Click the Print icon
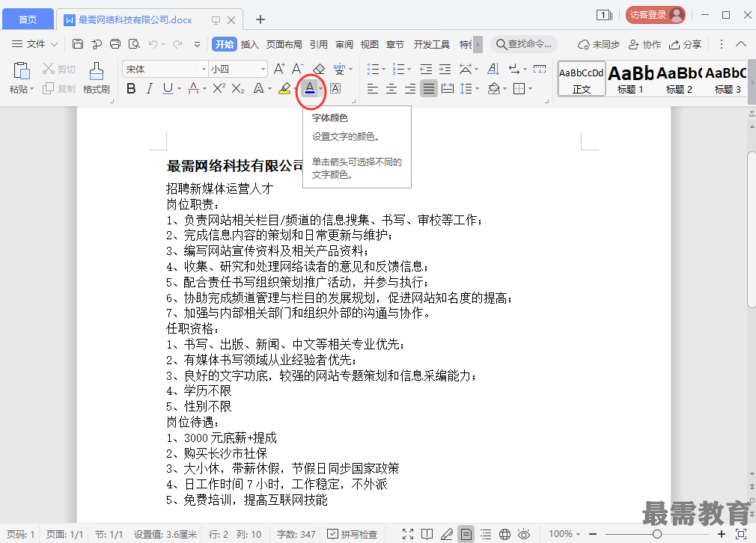Image resolution: width=756 pixels, height=543 pixels. [115, 44]
